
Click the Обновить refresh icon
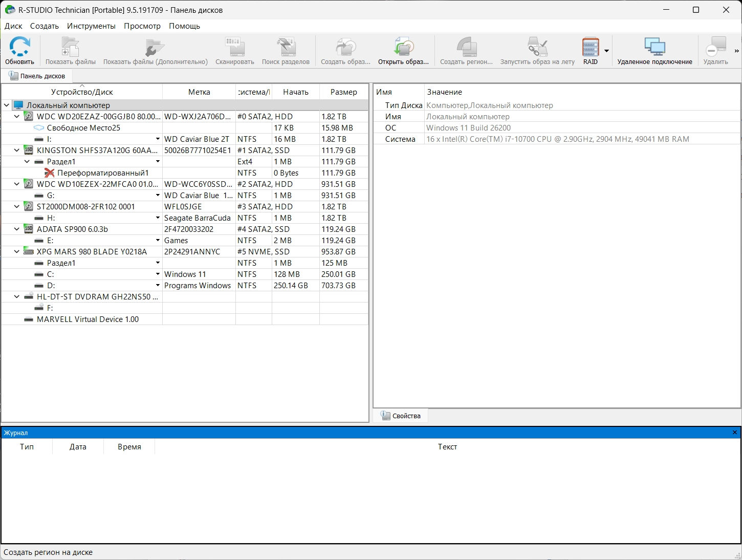19,48
